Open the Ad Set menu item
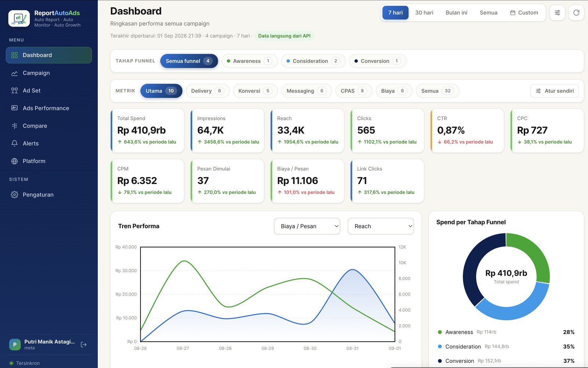 (49, 91)
